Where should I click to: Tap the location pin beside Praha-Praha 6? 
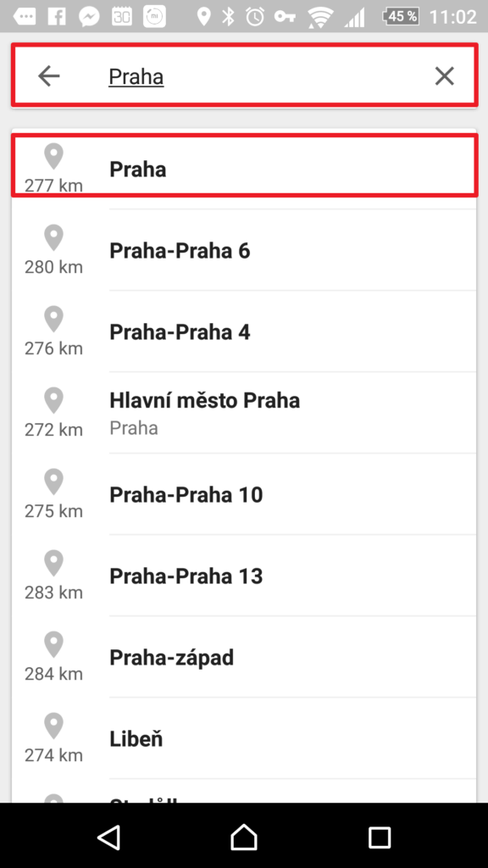[53, 238]
